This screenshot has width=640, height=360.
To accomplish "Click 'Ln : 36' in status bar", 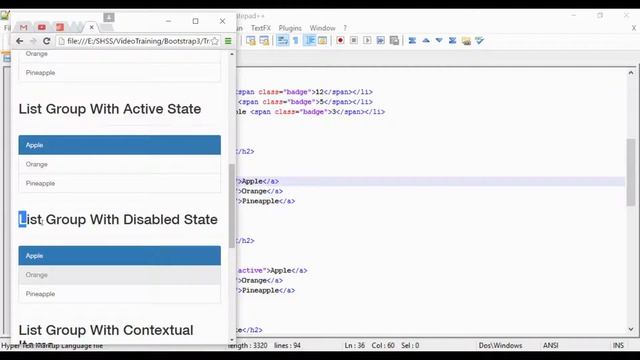I will [355, 345].
